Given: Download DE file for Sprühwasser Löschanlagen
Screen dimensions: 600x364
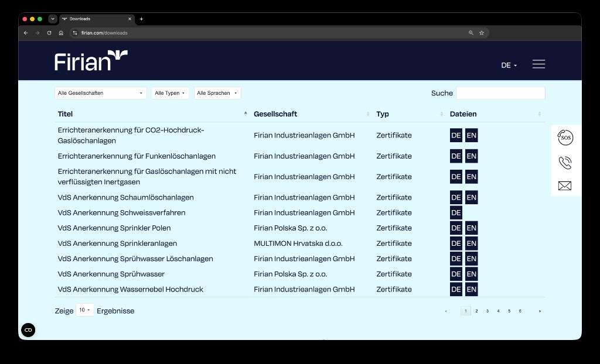Looking at the screenshot, I should 456,259.
